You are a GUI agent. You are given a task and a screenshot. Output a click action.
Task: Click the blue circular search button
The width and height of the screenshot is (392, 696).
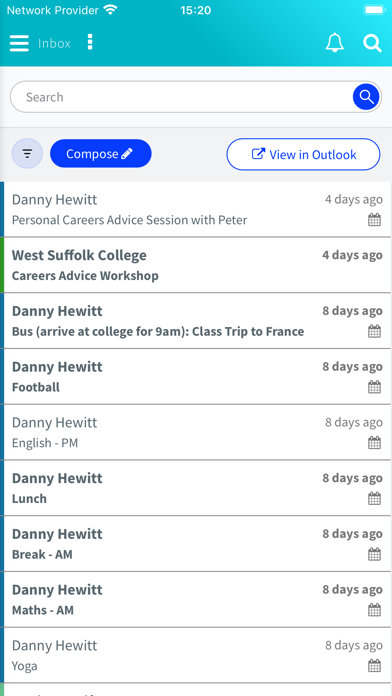366,97
